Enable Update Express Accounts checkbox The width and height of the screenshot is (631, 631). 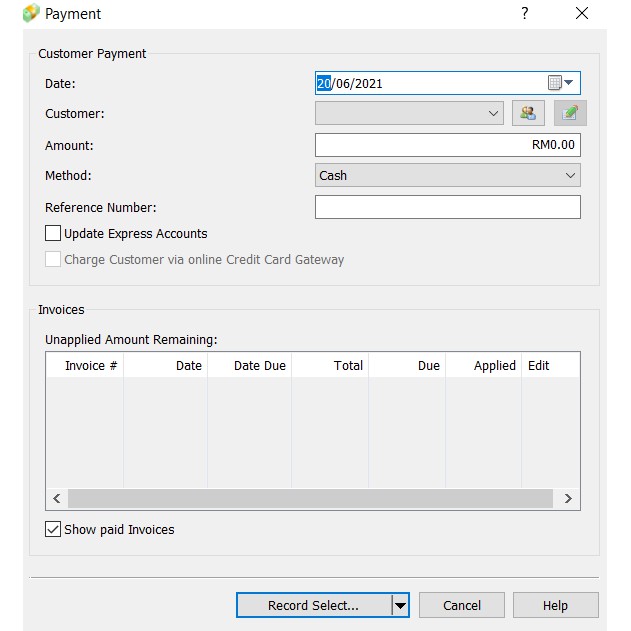(53, 233)
